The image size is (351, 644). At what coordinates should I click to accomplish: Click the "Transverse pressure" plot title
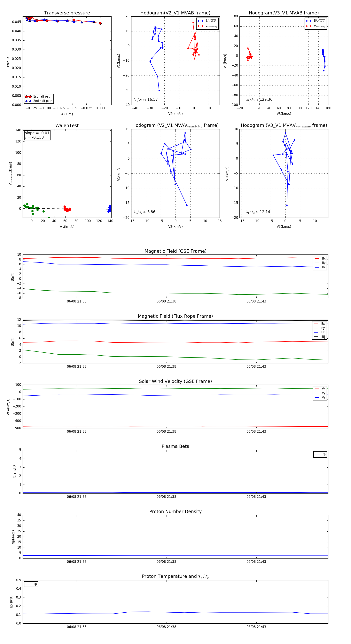coord(67,13)
